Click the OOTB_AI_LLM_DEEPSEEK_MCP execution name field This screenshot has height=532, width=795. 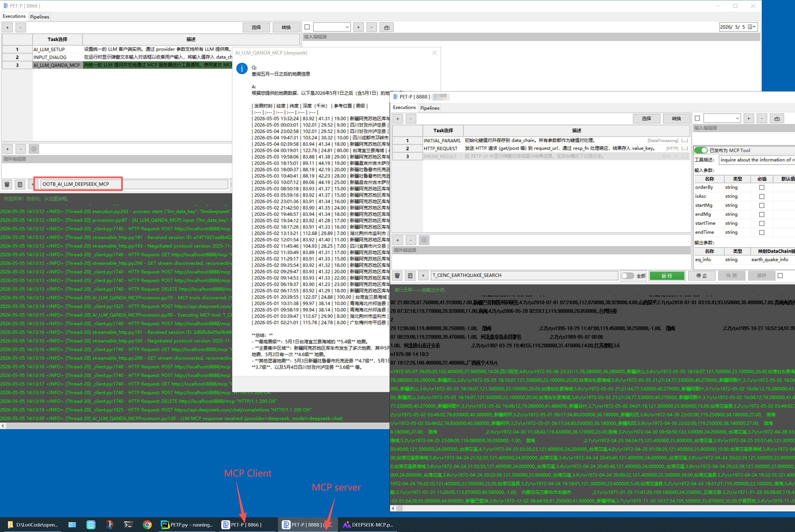tap(134, 184)
